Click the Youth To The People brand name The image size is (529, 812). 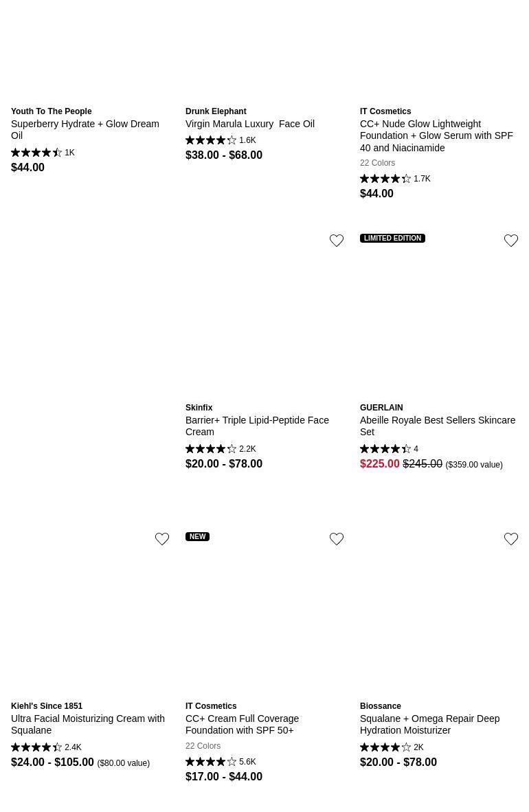tap(51, 111)
